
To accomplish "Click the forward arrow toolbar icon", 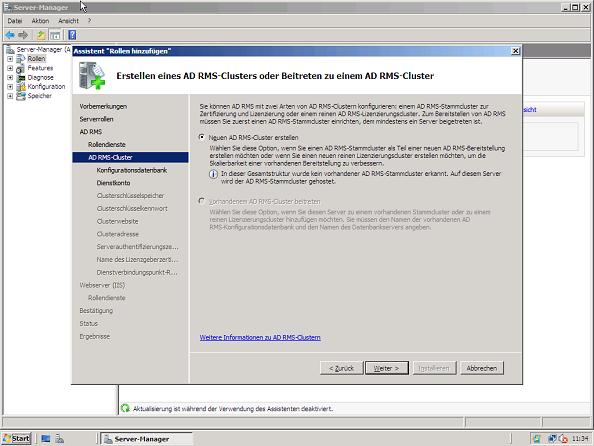I will [x=23, y=35].
